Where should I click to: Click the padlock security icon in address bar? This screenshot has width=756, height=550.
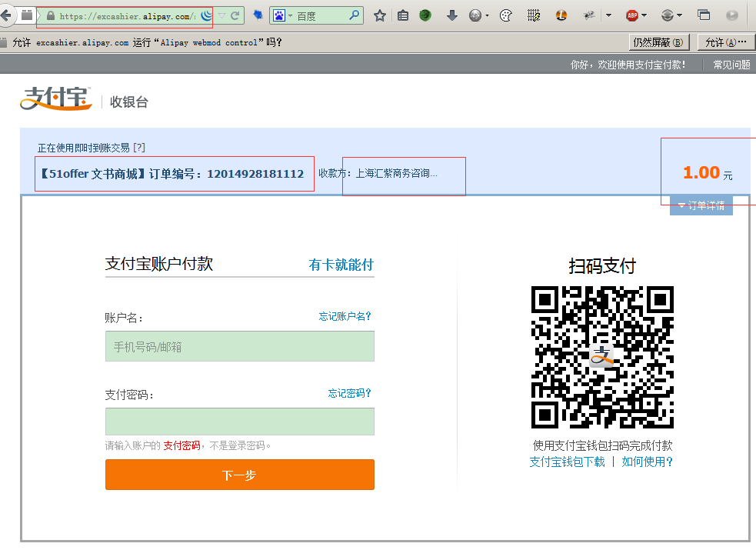(x=51, y=16)
